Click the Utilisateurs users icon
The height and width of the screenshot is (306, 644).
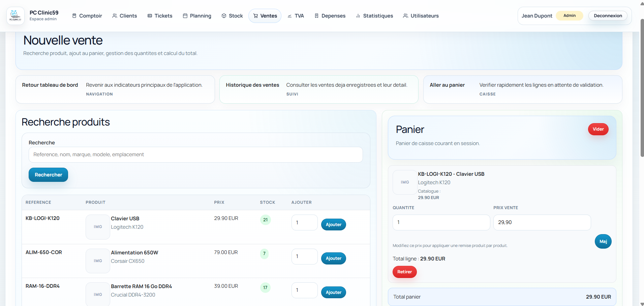[405, 16]
